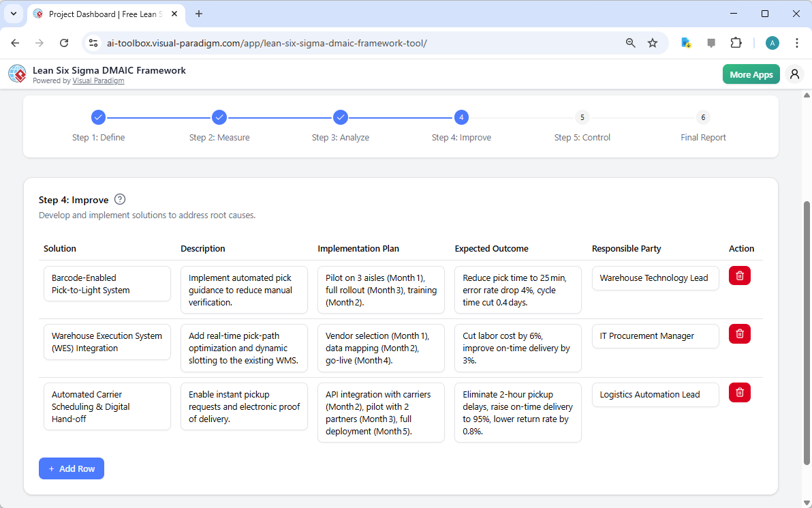Bookmark the page using the star icon
The width and height of the screenshot is (812, 508).
click(x=653, y=42)
